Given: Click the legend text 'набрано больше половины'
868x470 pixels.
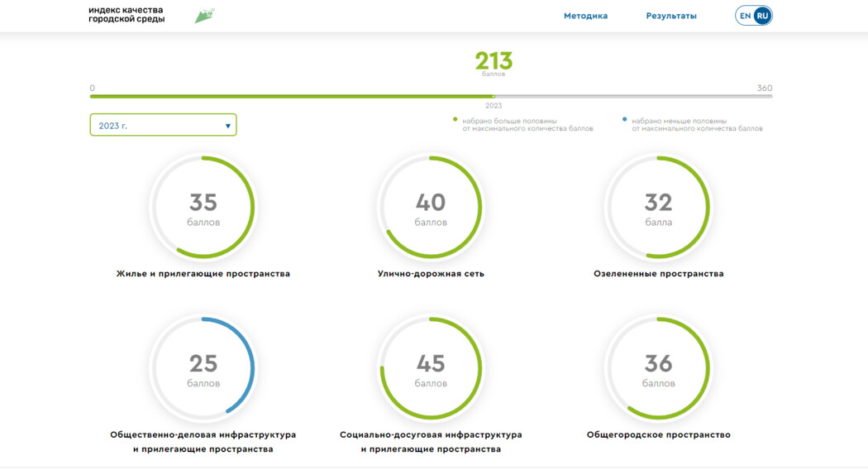Looking at the screenshot, I should [527, 125].
